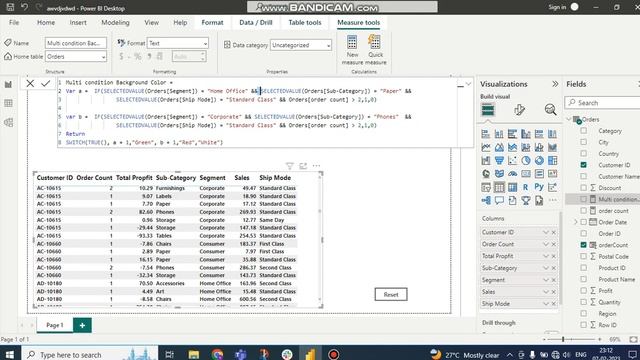Viewport: 640px width, 360px height.
Task: Open the Format visual paintbrush pane
Action: tap(519, 110)
